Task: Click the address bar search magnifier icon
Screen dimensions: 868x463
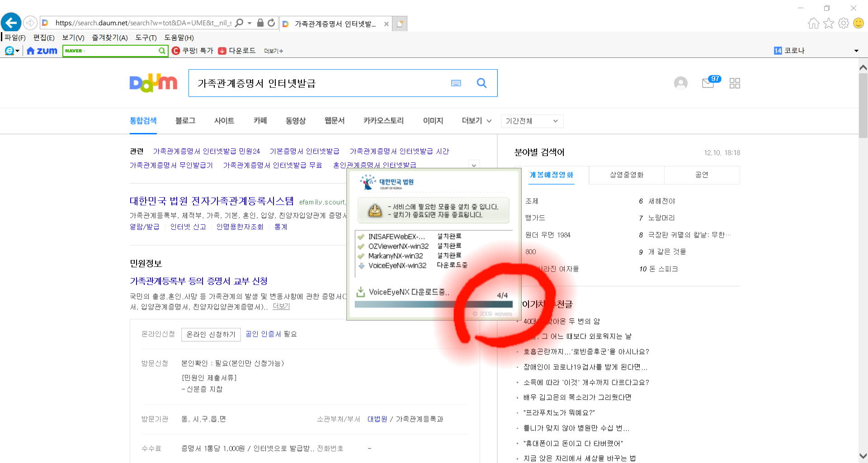Action: (x=240, y=23)
